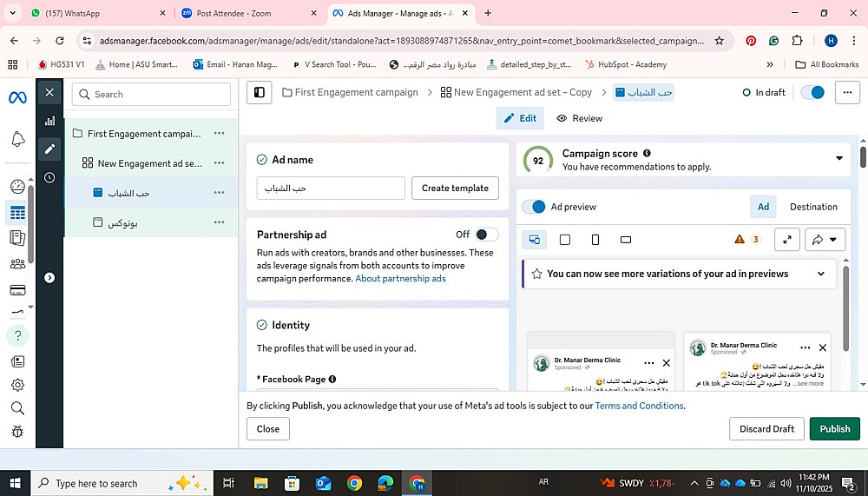Open the search magnifier in left rail
Viewport: 868px width, 496px height.
pos(17,408)
